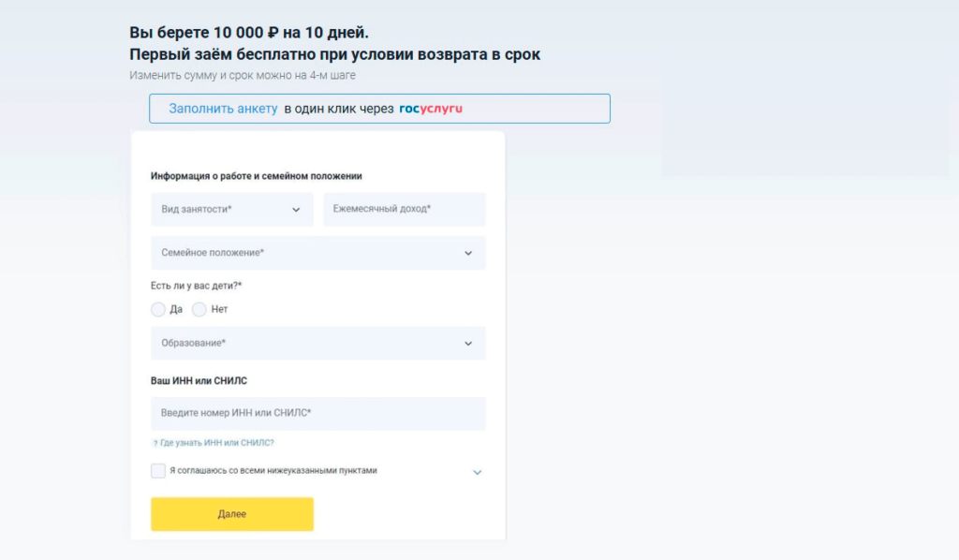
Task: Click the Изменить сумму и срок hint text
Action: (x=243, y=75)
